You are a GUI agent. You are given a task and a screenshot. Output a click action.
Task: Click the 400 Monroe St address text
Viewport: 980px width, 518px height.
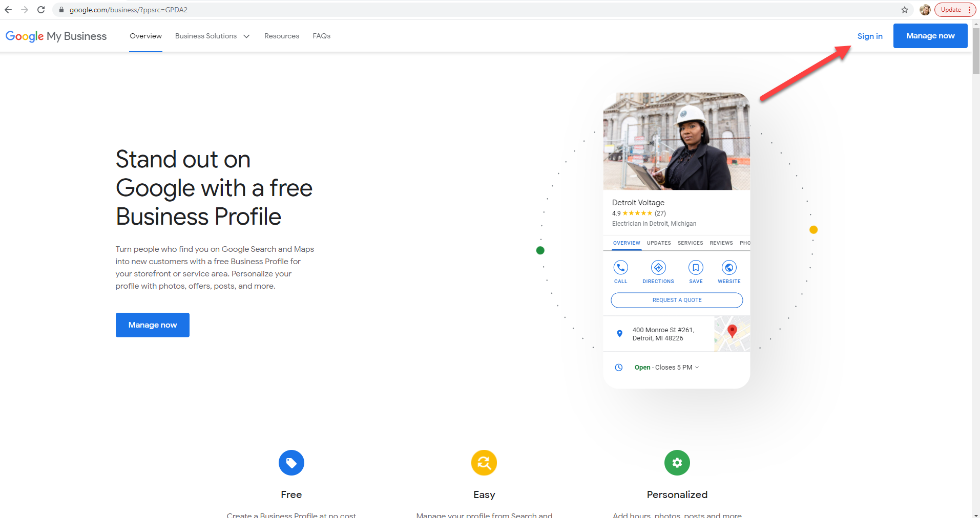[663, 334]
